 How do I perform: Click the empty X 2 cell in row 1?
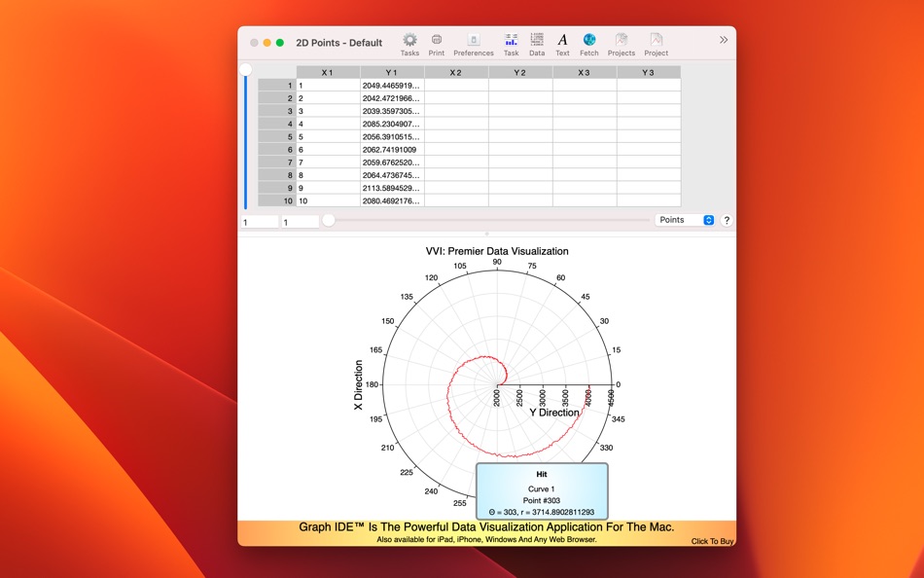(456, 86)
